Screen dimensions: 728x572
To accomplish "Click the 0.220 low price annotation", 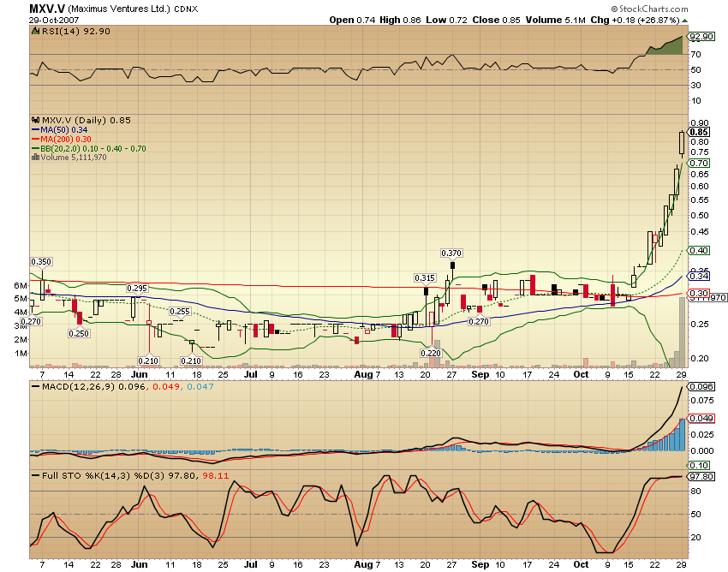I will (431, 354).
